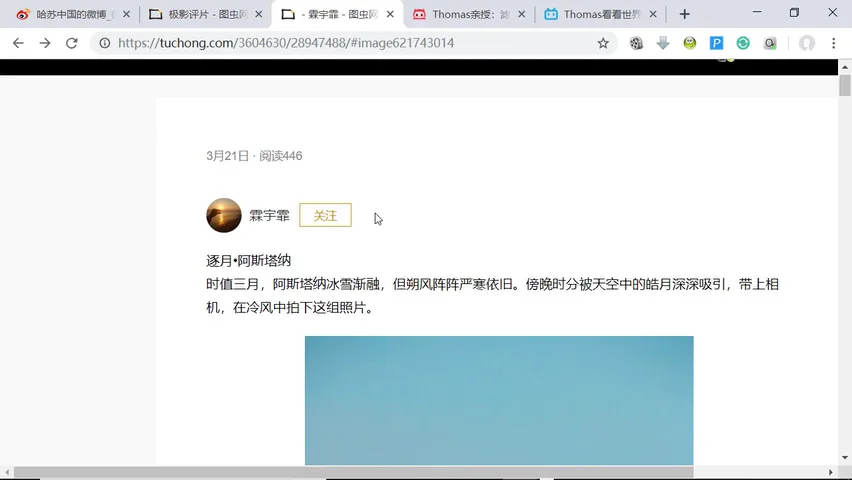Close the Thomas亲授 tab
852x480 pixels.
pyautogui.click(x=522, y=14)
